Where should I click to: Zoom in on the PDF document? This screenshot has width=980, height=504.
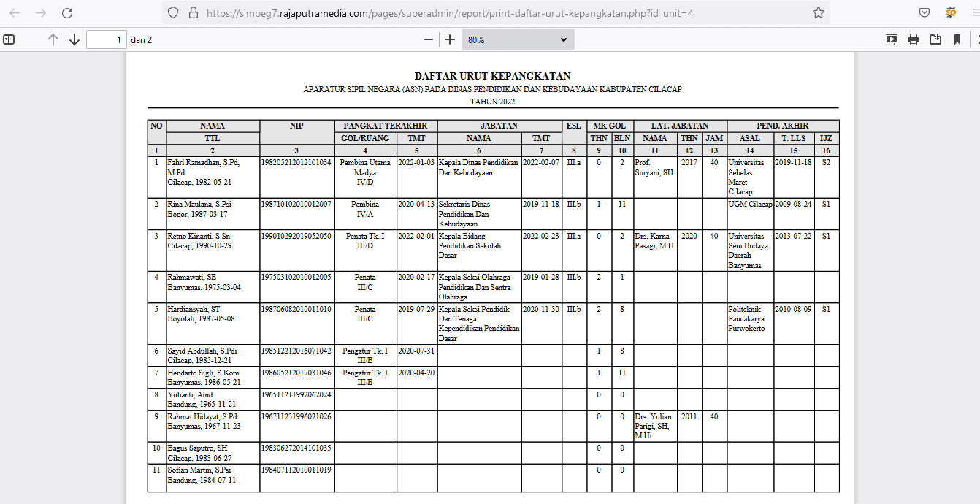click(450, 39)
